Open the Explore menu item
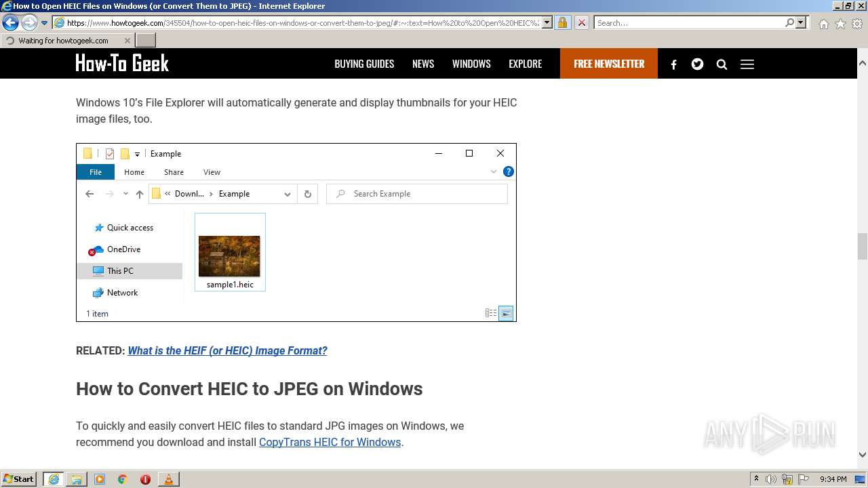The image size is (868, 488). [526, 64]
